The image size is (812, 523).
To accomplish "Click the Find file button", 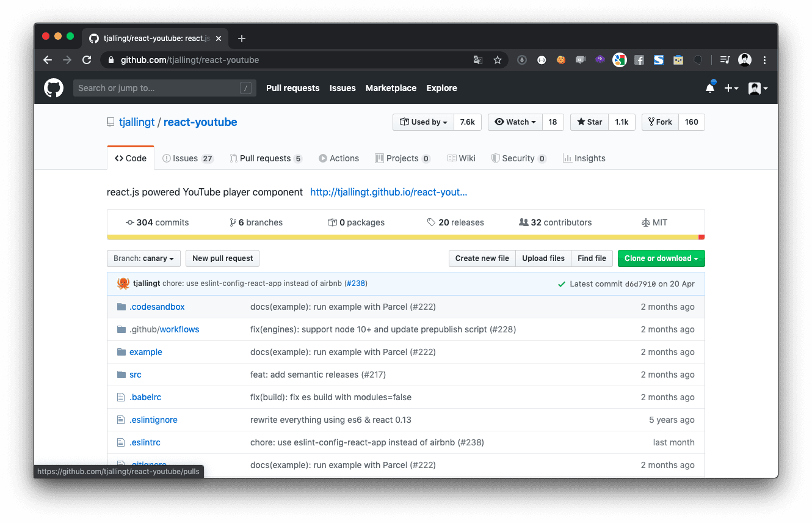I will (592, 258).
